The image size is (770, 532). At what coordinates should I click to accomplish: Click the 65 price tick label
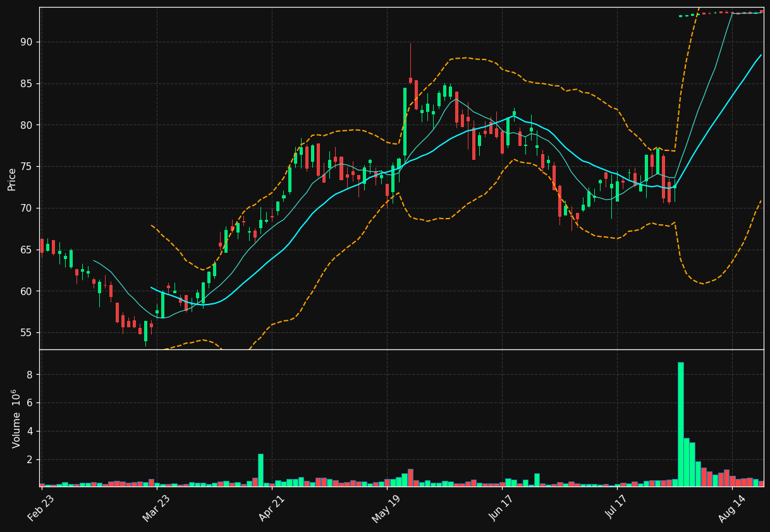click(x=26, y=250)
